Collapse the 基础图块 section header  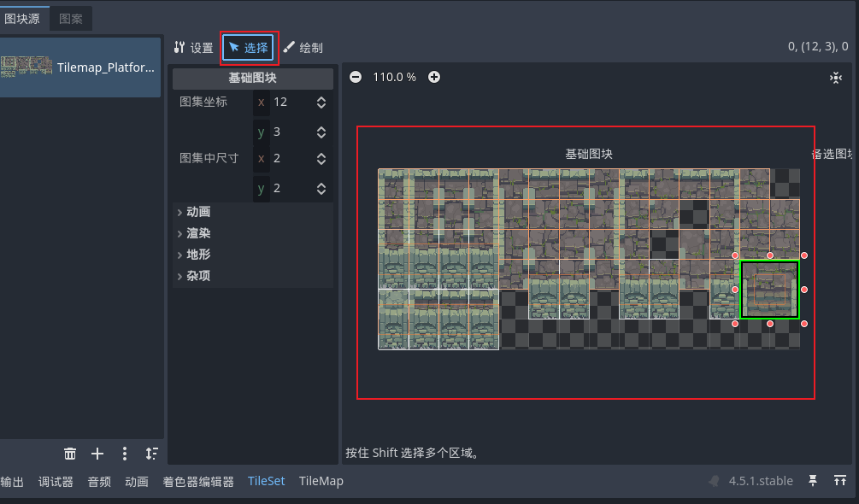pyautogui.click(x=252, y=79)
